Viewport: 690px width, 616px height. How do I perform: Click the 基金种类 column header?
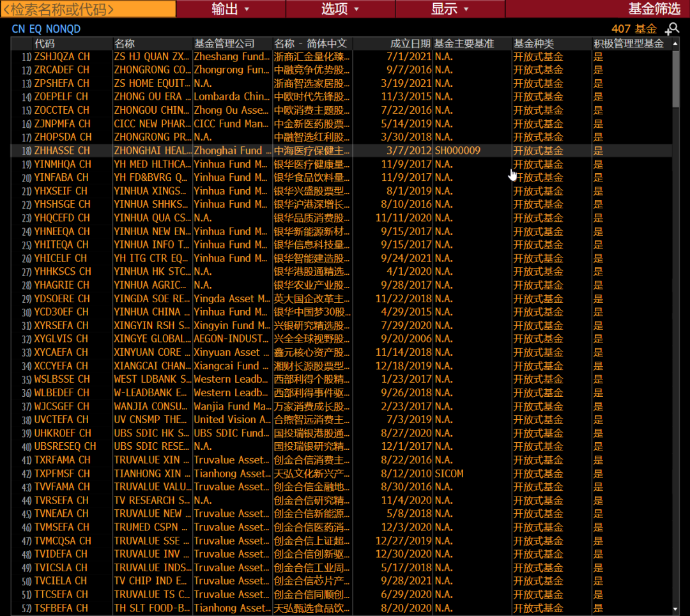coord(533,43)
